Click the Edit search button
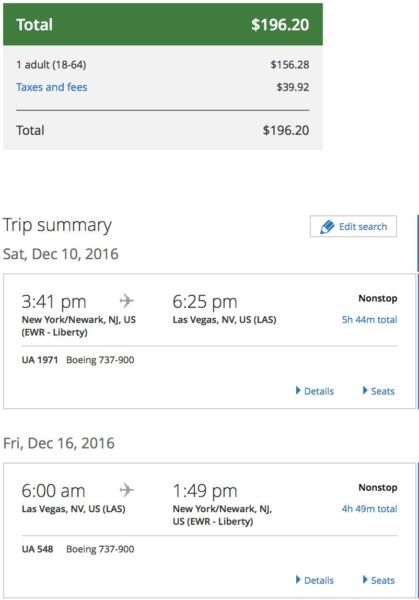The width and height of the screenshot is (419, 600). [353, 227]
